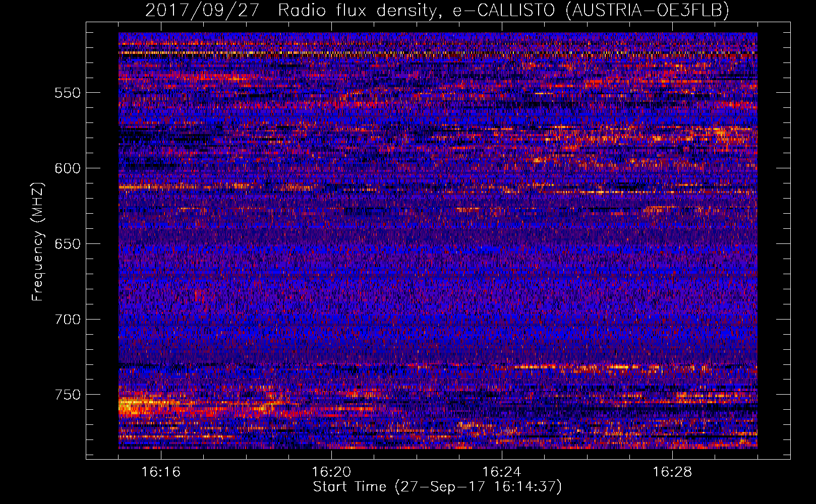Click the 600 frequency axis label

point(68,168)
